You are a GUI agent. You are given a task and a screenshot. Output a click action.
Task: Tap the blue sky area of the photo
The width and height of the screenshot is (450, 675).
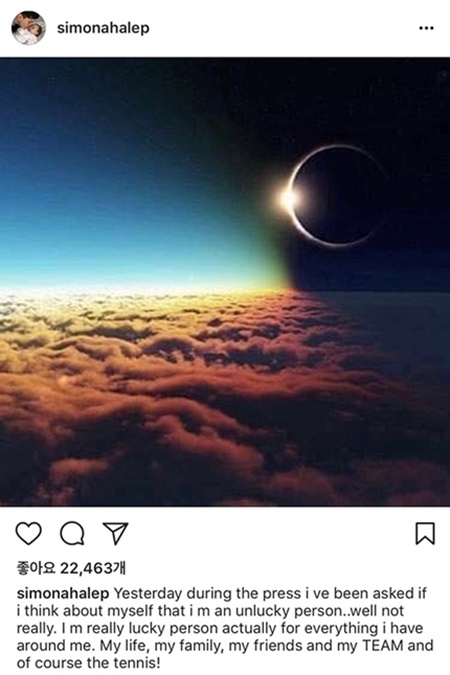pyautogui.click(x=108, y=194)
